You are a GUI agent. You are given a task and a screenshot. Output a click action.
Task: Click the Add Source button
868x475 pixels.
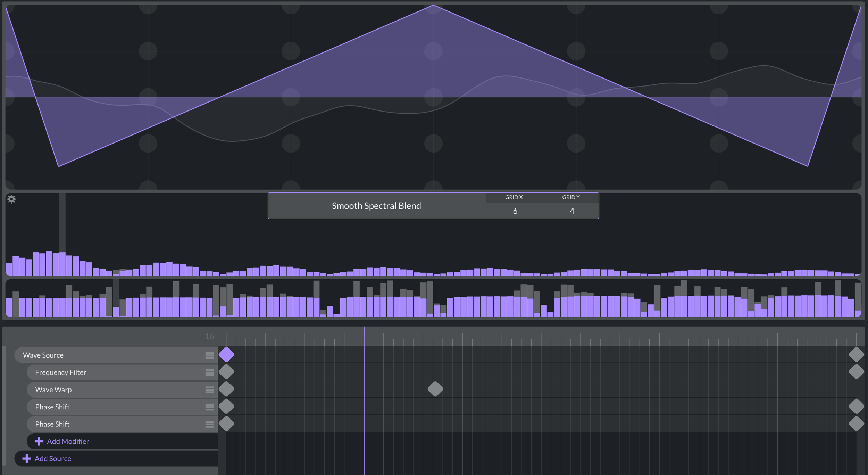[53, 459]
